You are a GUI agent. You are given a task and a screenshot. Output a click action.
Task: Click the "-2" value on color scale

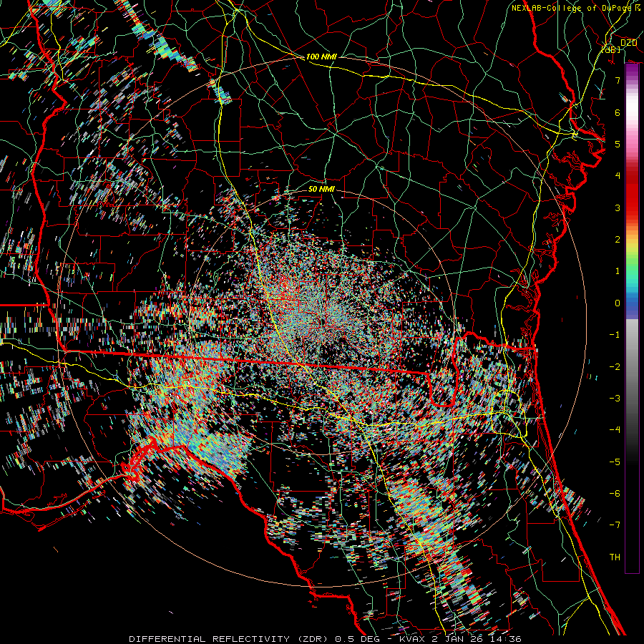615,367
